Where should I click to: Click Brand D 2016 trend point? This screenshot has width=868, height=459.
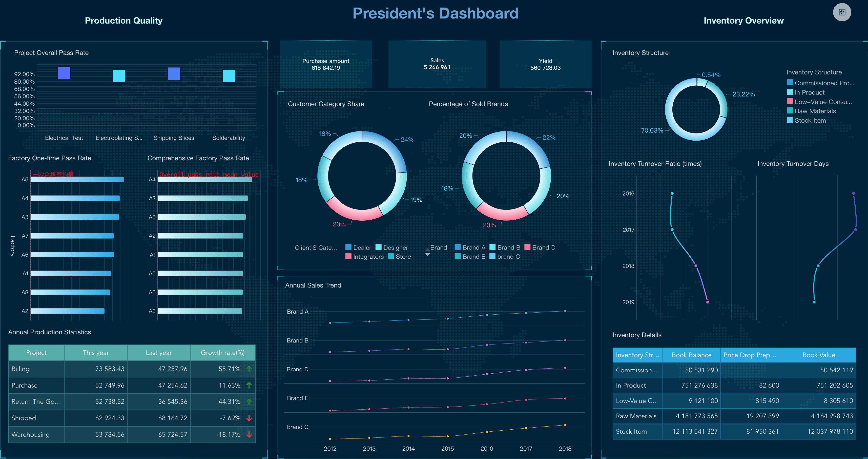pyautogui.click(x=487, y=374)
